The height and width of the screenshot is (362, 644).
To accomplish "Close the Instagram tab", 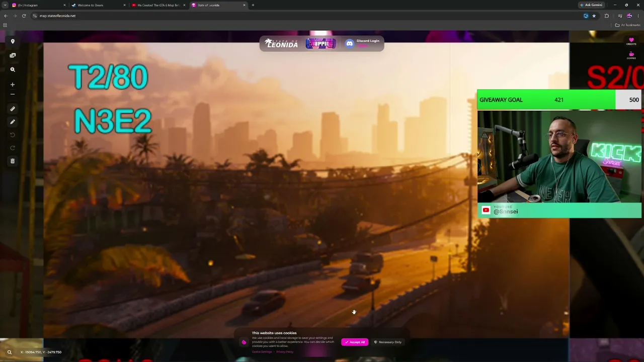I will [x=64, y=5].
